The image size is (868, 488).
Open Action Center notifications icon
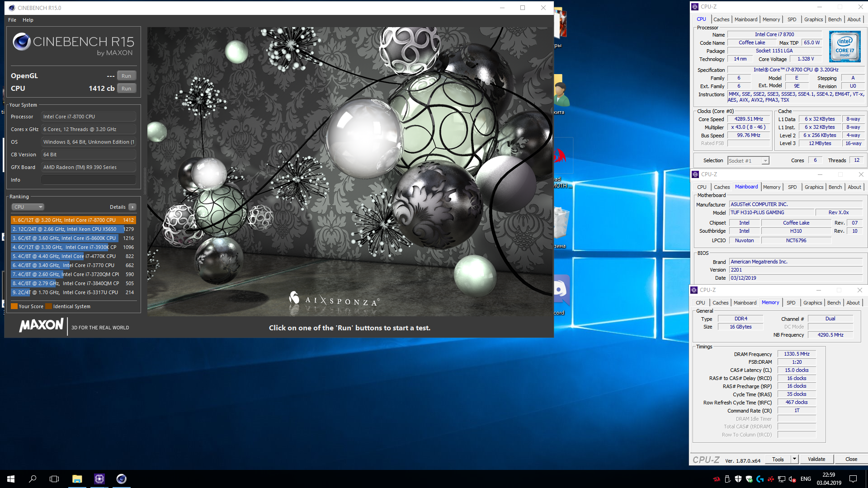pyautogui.click(x=853, y=479)
